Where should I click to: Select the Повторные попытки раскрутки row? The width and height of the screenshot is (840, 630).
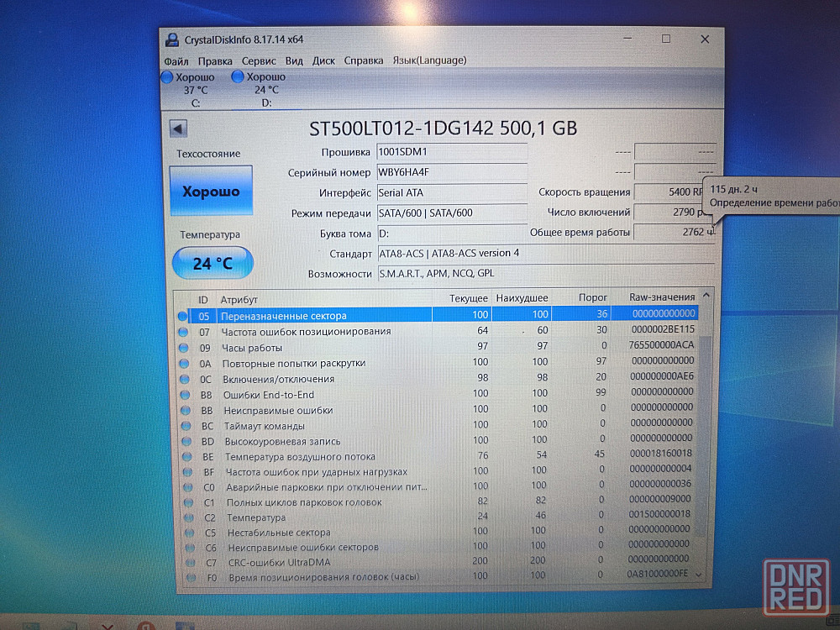pos(437,362)
